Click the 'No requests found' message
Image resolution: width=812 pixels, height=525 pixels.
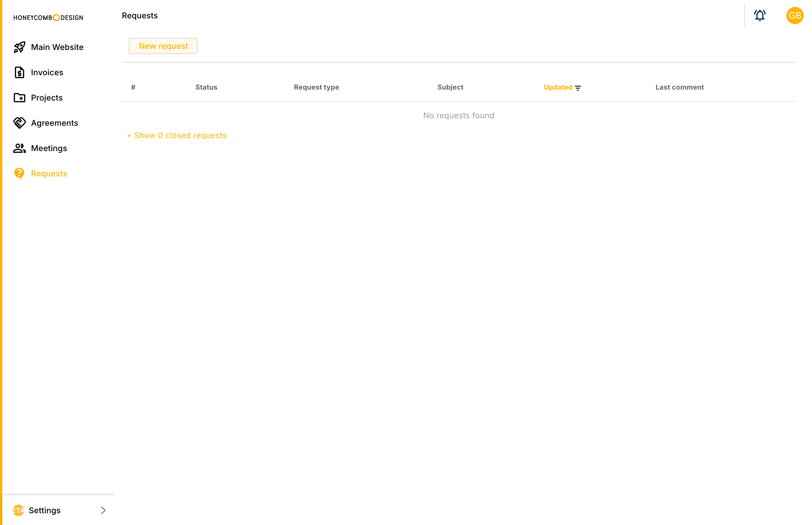point(458,115)
